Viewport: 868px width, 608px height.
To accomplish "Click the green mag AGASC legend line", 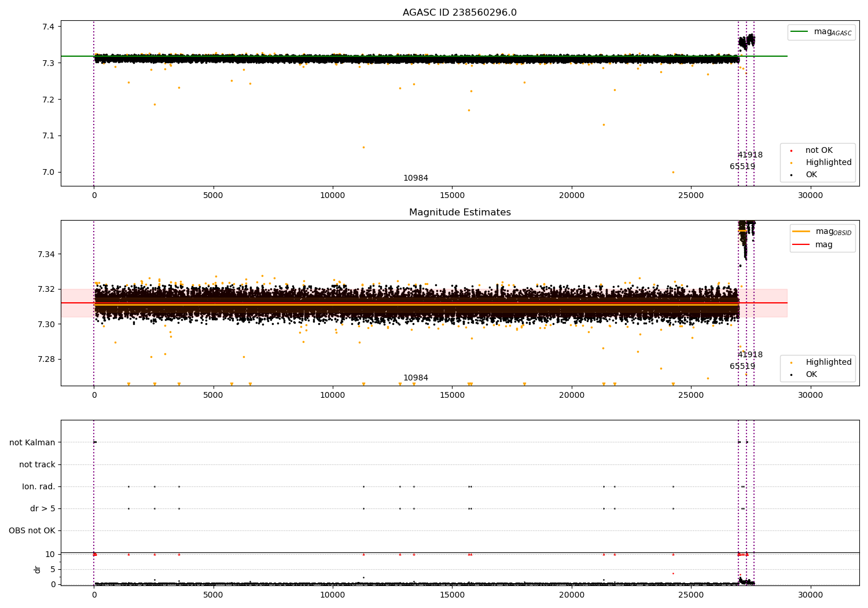I will coord(800,32).
